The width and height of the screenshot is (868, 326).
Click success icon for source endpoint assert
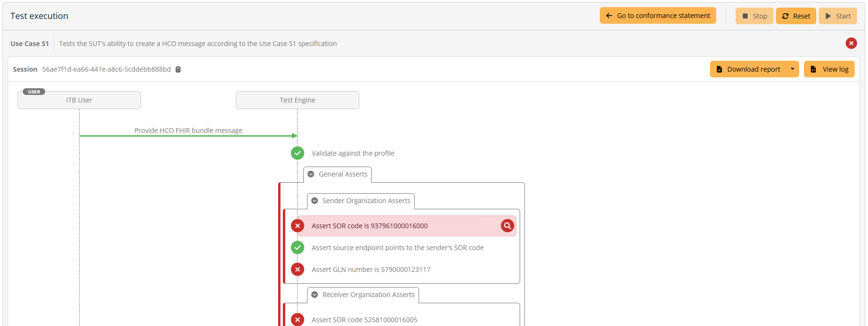(x=298, y=248)
